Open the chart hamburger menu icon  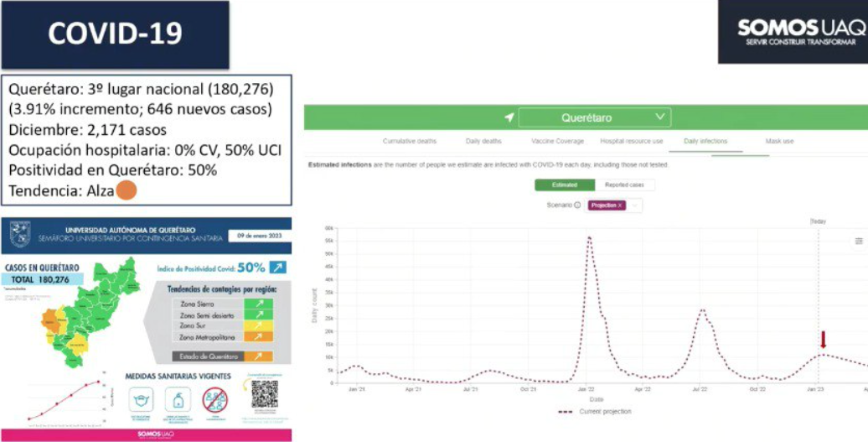[859, 242]
